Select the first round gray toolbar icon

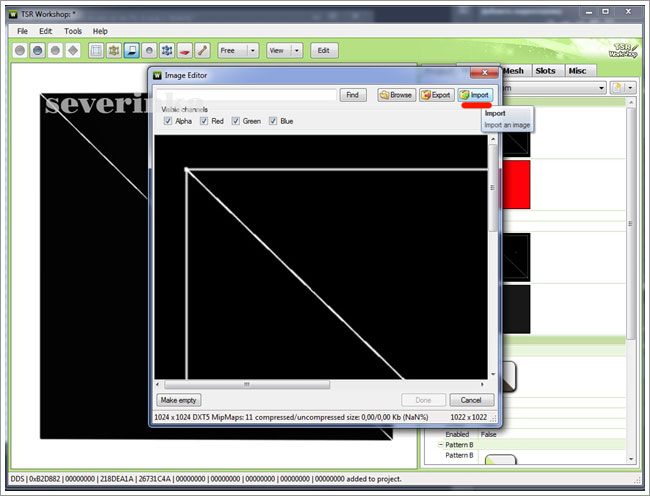(20, 50)
